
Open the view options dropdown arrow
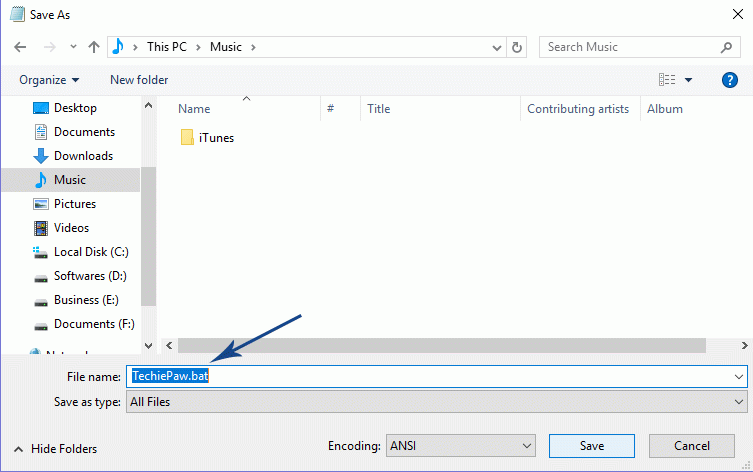(x=688, y=80)
